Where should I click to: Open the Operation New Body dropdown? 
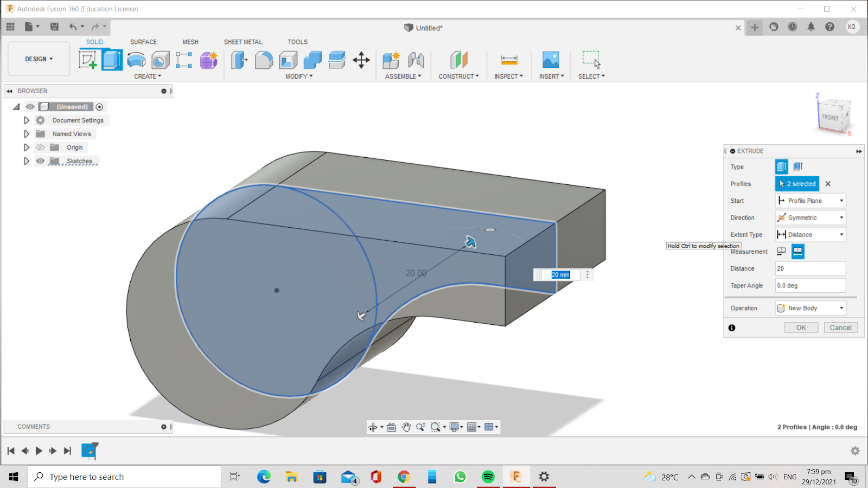810,308
